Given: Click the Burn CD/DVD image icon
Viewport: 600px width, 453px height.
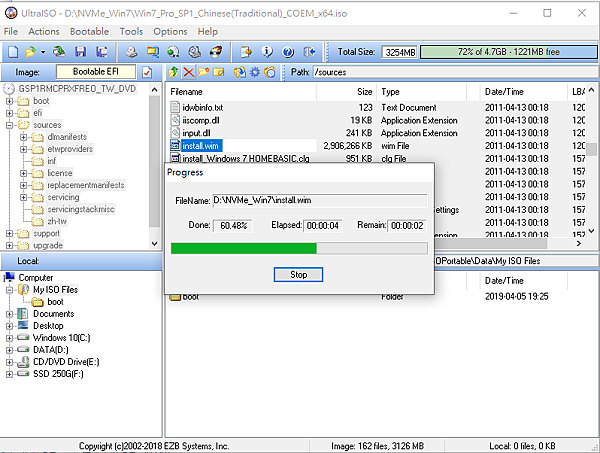Looking at the screenshot, I should [216, 52].
